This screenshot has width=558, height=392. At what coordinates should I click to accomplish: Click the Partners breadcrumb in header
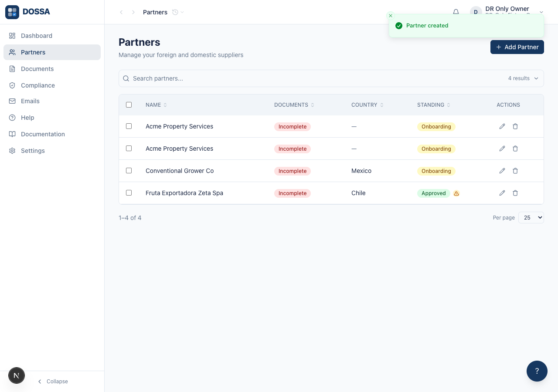pyautogui.click(x=155, y=12)
